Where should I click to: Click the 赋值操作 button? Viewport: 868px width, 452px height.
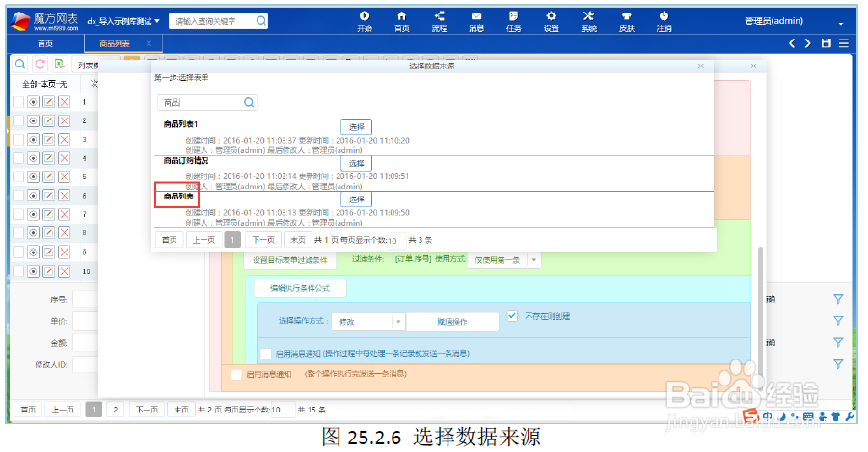tap(452, 322)
